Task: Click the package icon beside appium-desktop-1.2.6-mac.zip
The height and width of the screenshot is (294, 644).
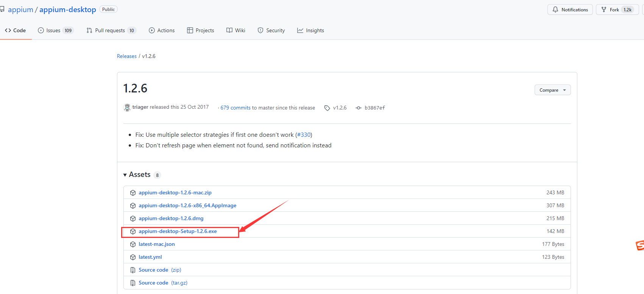Action: pos(133,193)
